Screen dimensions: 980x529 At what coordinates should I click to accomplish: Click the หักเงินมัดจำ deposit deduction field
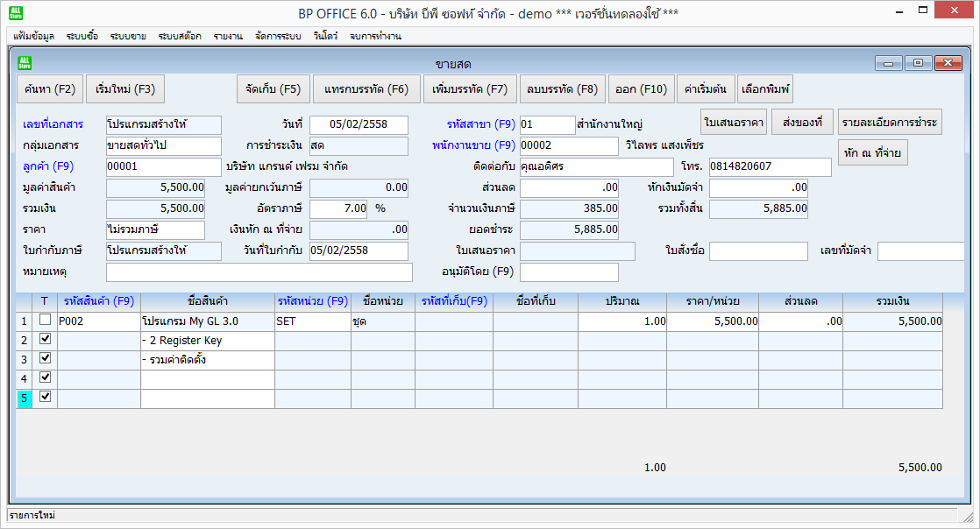point(758,187)
